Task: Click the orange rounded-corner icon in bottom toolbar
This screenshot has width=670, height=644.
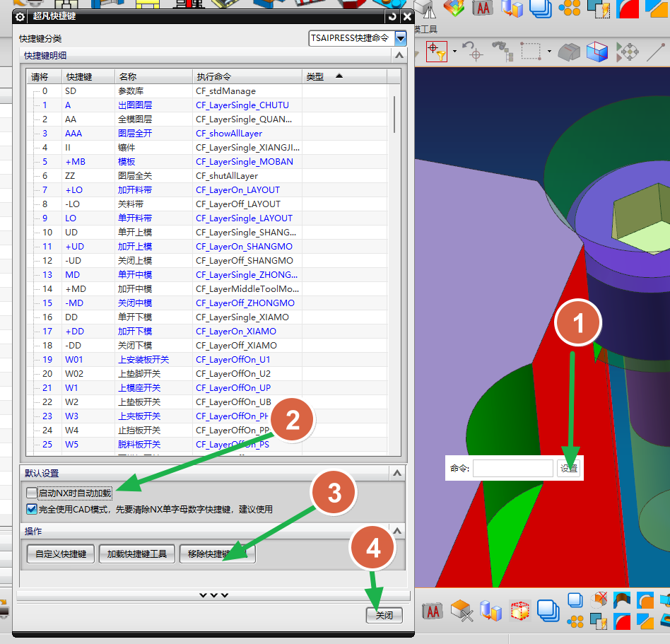Action: [645, 600]
